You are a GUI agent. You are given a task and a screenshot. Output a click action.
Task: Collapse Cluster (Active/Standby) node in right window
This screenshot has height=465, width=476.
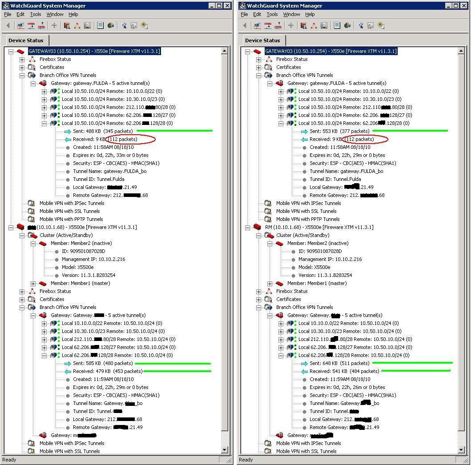click(x=258, y=236)
